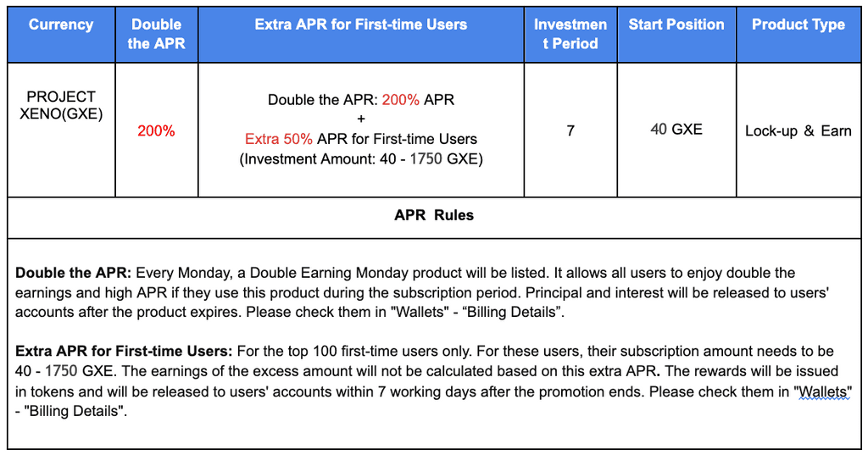This screenshot has height=455, width=868.
Task: Select the red 'Extra 50%' text
Action: [x=279, y=139]
